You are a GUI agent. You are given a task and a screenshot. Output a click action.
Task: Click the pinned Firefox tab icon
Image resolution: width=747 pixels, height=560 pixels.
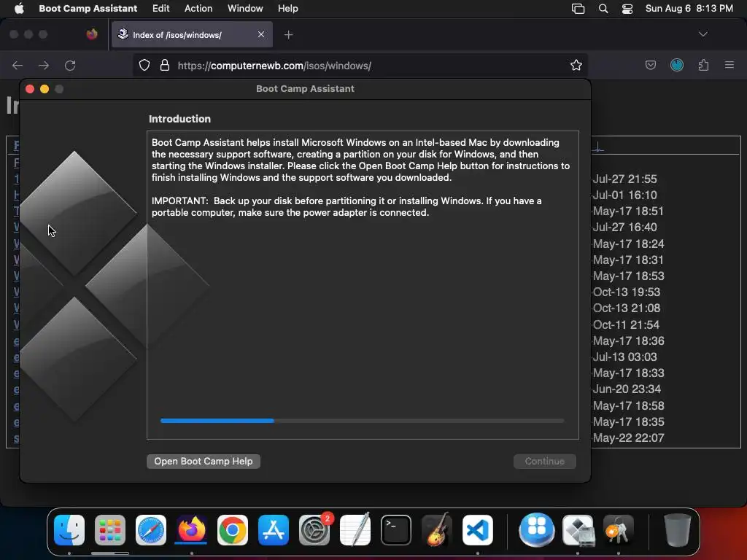[92, 34]
